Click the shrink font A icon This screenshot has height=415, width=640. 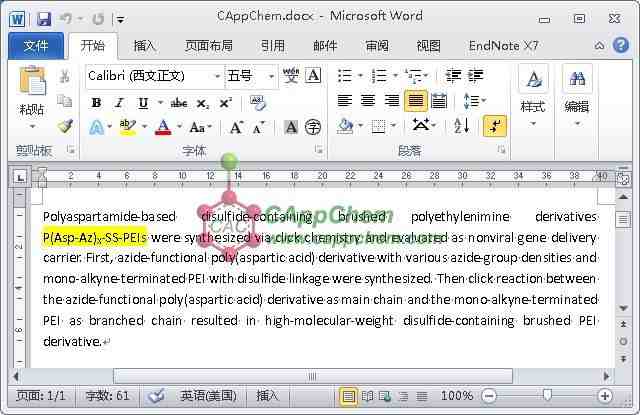tap(259, 128)
